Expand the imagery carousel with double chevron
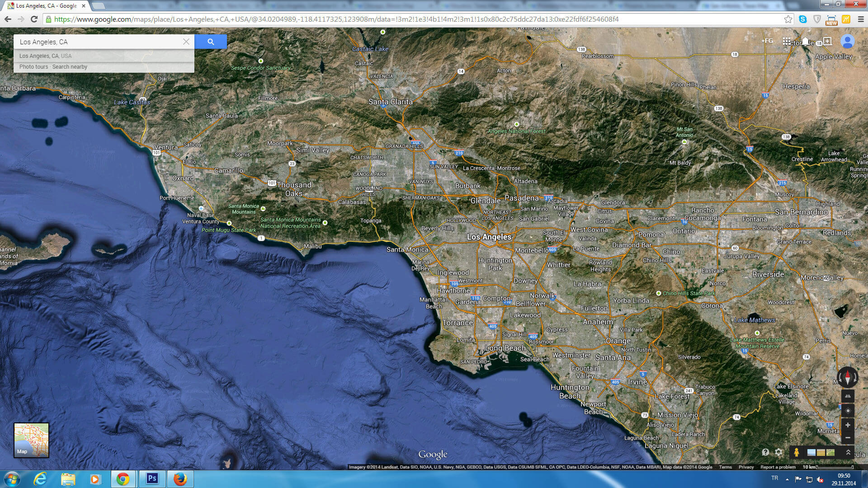868x488 pixels. [x=848, y=452]
